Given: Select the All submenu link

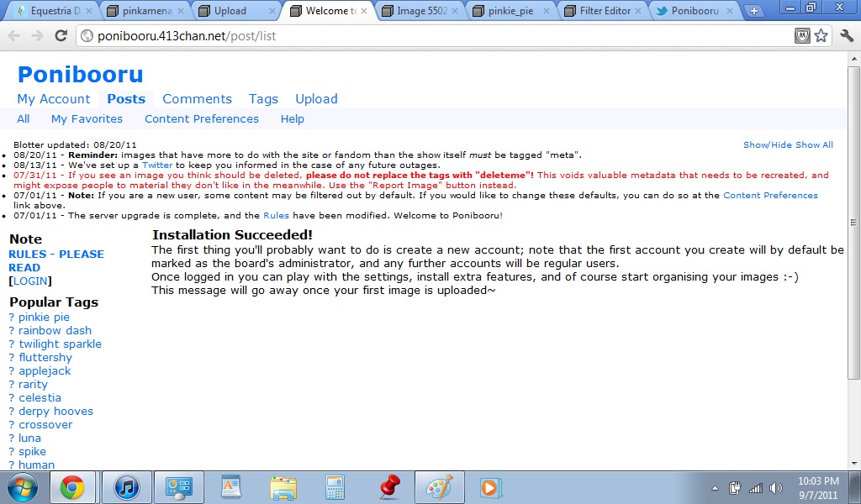Looking at the screenshot, I should 23,118.
